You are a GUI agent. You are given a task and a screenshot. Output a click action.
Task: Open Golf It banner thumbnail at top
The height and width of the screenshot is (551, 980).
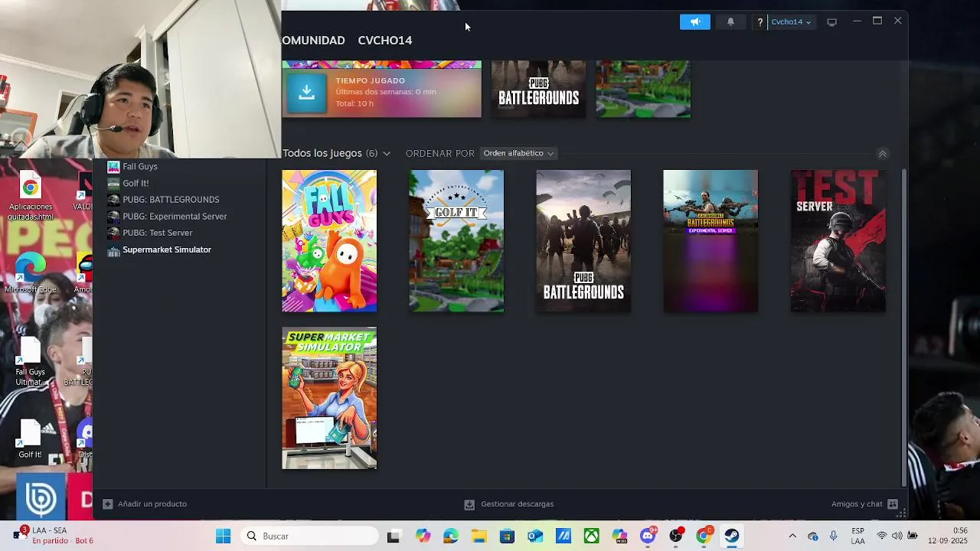pos(643,89)
